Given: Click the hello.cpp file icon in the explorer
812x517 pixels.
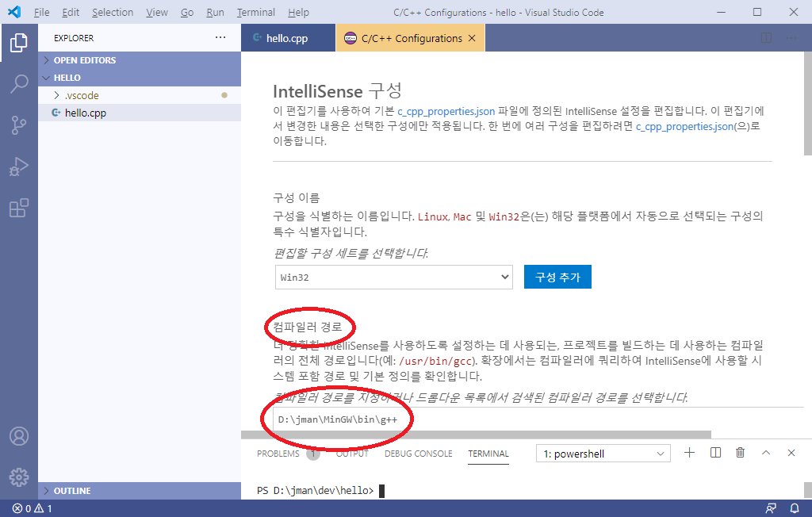Looking at the screenshot, I should [x=56, y=113].
